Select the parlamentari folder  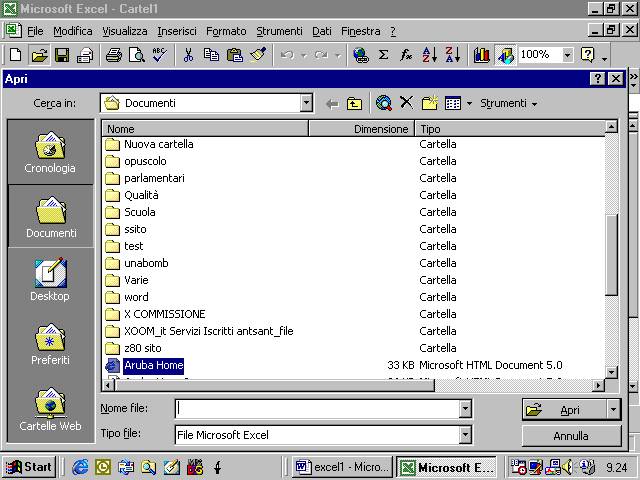(154, 178)
